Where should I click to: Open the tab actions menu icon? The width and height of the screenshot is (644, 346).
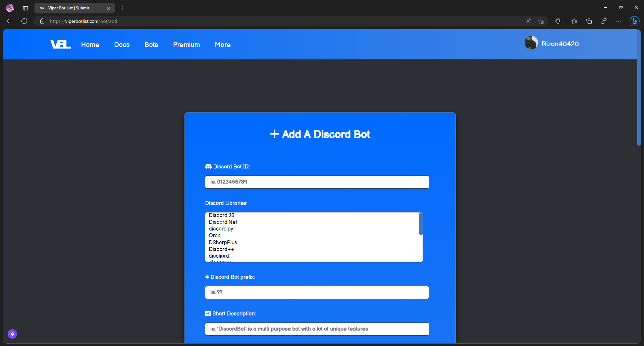tap(25, 8)
